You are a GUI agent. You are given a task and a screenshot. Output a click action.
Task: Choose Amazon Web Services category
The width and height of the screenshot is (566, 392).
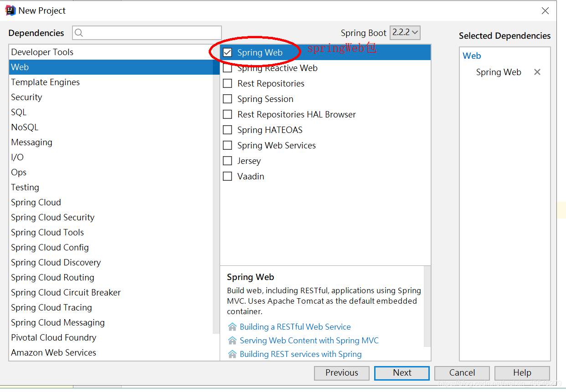click(111, 352)
